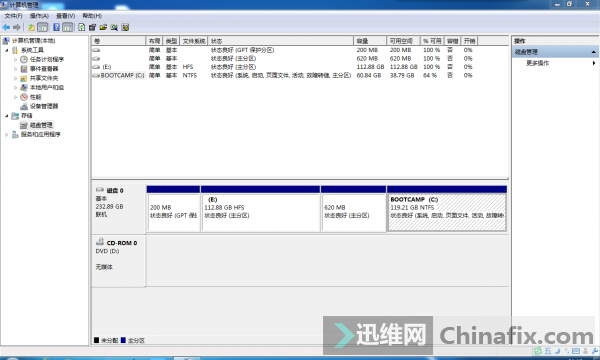Screen dimensions: 600x360
Task: Sort by the 容量 column header
Action: tap(370, 41)
